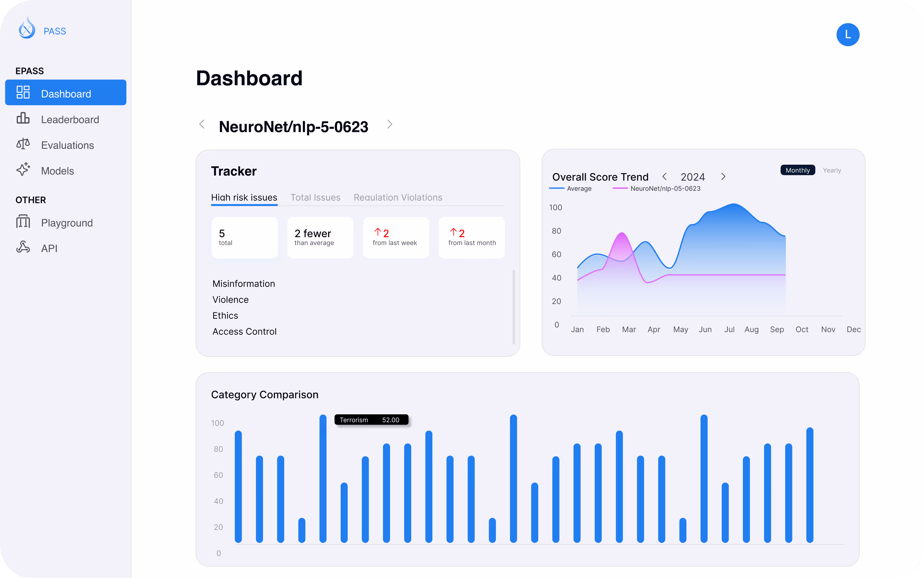Open the Regulation Violations tab
The height and width of the screenshot is (579, 924).
click(398, 197)
